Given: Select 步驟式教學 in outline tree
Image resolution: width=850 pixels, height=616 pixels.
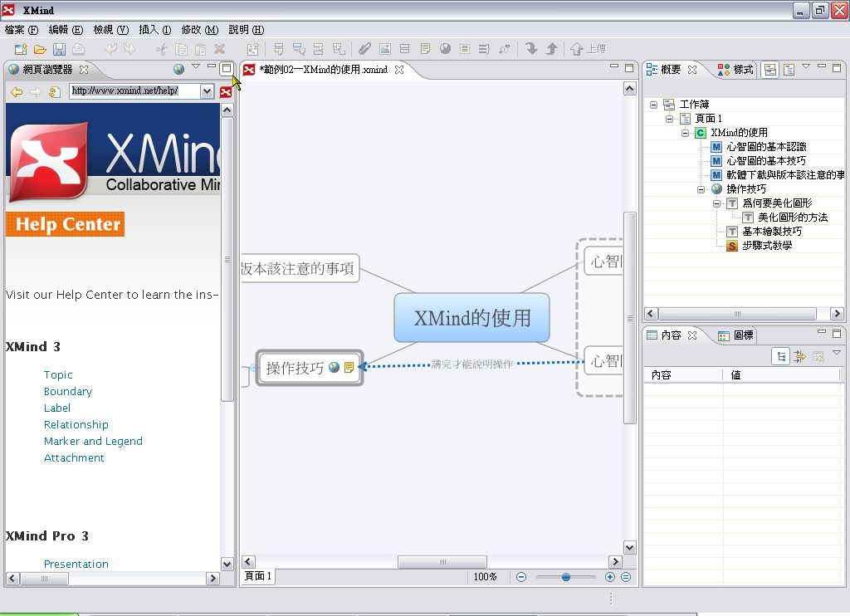Looking at the screenshot, I should coord(766,246).
